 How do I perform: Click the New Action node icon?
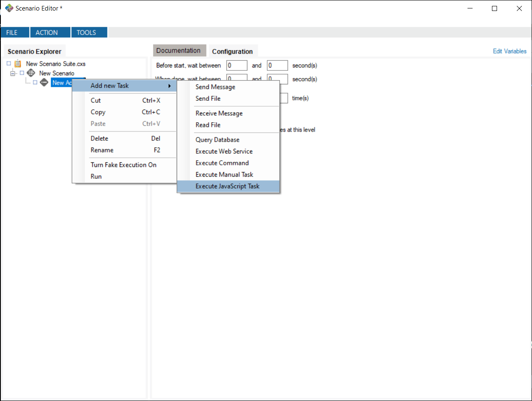click(44, 82)
